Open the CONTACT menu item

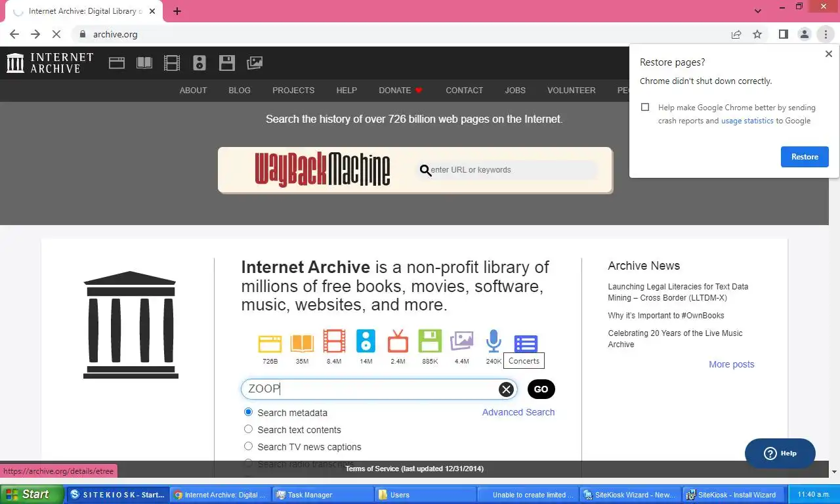(x=464, y=91)
